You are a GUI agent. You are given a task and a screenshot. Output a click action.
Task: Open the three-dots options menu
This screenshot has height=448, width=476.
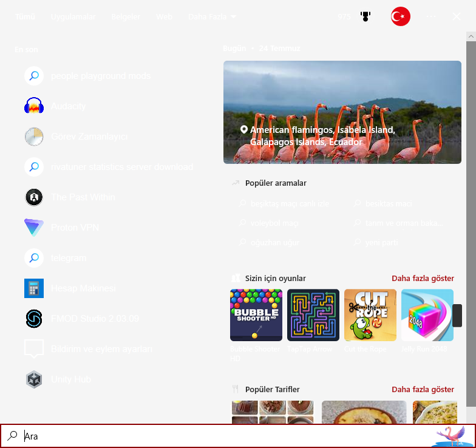coord(431,16)
